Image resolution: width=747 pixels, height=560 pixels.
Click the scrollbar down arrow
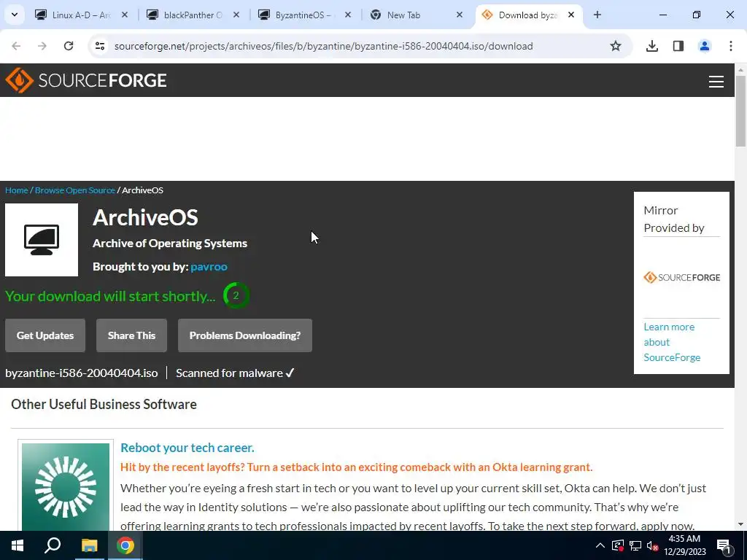tap(741, 525)
